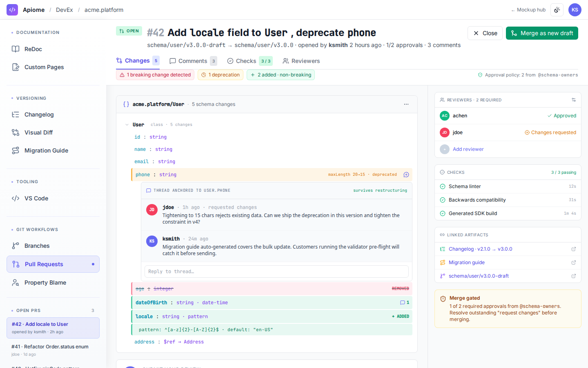Click the Apiome logo icon
The image size is (588, 368).
coord(12,10)
